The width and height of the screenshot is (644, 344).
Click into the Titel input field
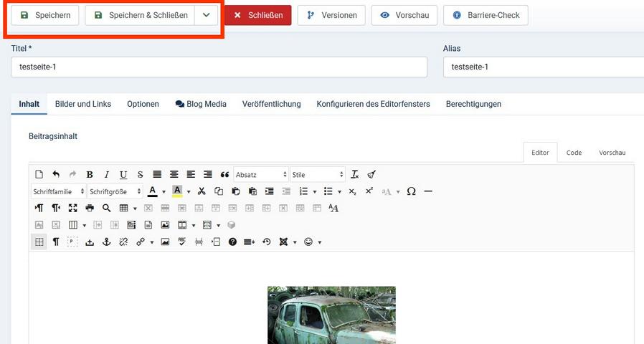point(219,67)
